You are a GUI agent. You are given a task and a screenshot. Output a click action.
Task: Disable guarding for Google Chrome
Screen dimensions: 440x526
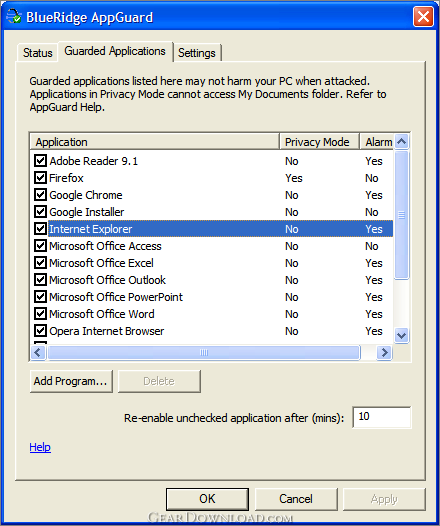point(40,195)
